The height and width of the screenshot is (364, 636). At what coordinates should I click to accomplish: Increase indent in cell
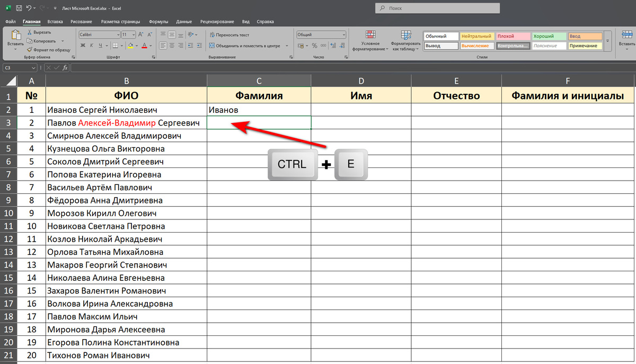coord(199,46)
